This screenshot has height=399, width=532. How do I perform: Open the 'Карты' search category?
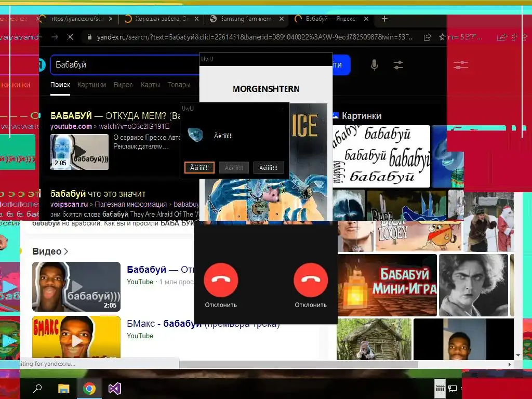(150, 85)
